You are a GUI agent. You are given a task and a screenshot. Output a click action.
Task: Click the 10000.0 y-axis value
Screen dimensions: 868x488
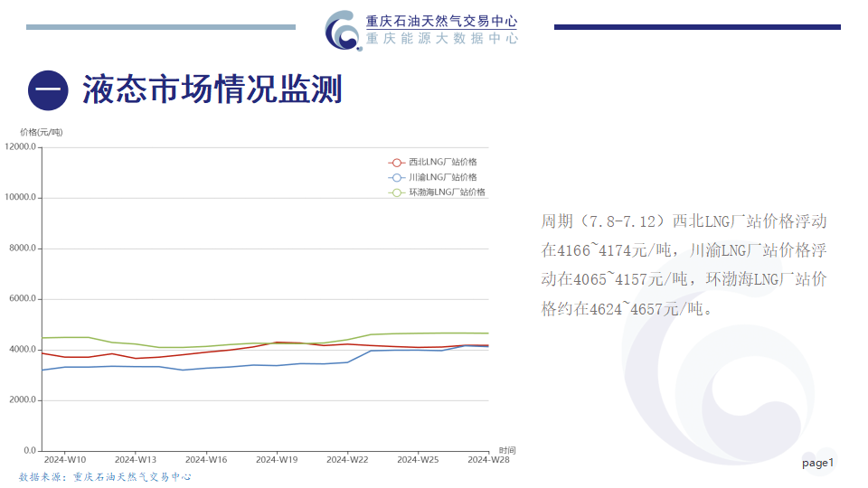point(21,197)
